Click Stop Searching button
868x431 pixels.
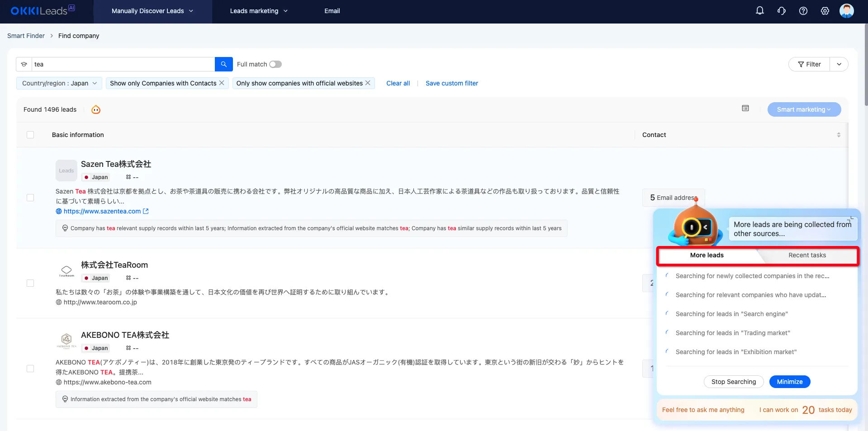tap(734, 382)
